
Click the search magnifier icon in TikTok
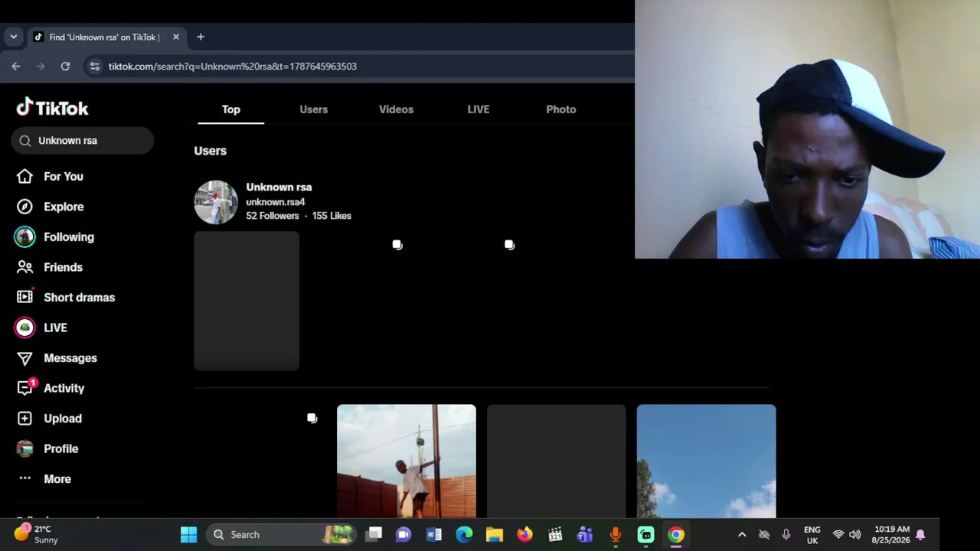pos(25,141)
